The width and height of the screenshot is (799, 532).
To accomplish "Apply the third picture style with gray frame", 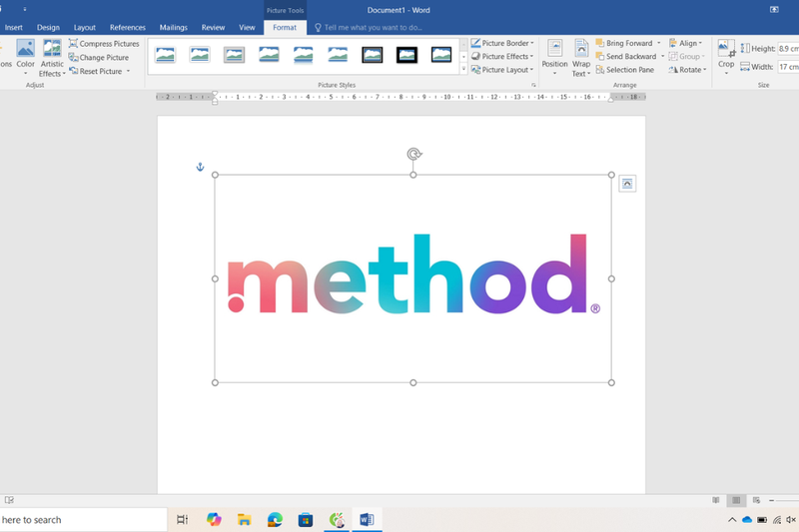I will [x=234, y=55].
